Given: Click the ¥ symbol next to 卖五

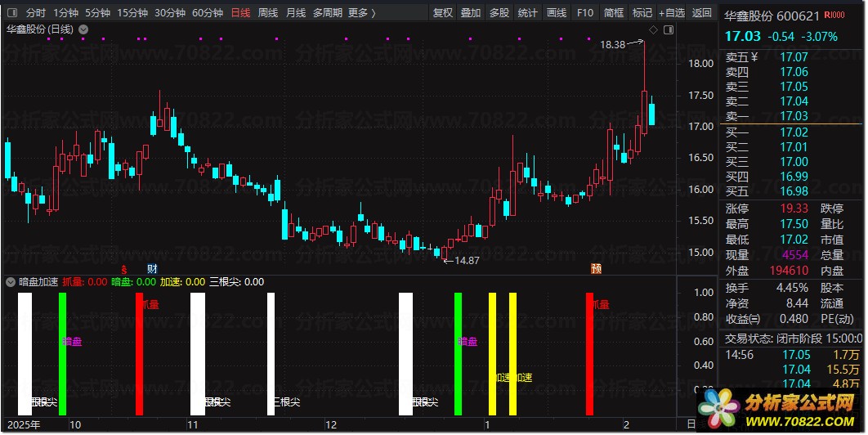Looking at the screenshot, I should tap(754, 56).
